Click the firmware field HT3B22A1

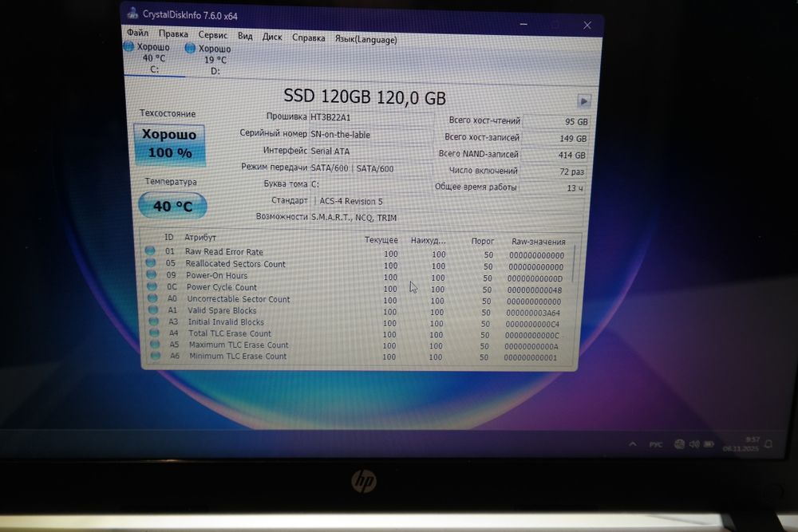(370, 117)
